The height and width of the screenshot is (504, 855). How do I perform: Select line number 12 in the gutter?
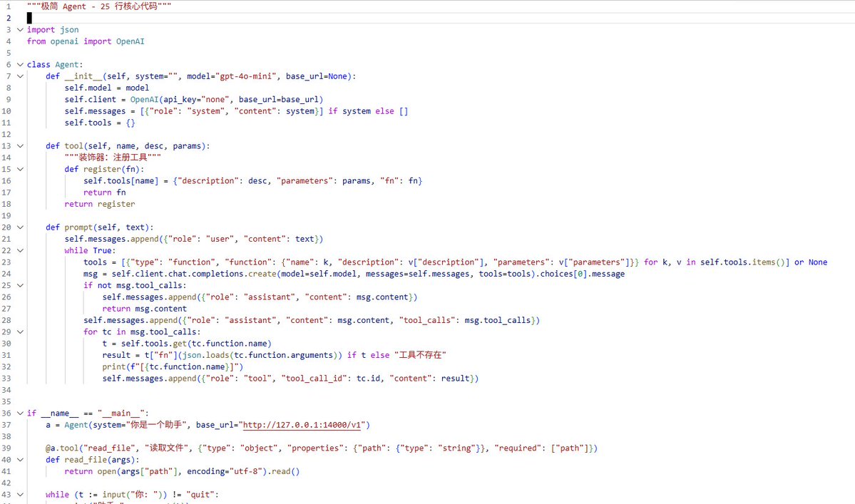click(x=6, y=135)
